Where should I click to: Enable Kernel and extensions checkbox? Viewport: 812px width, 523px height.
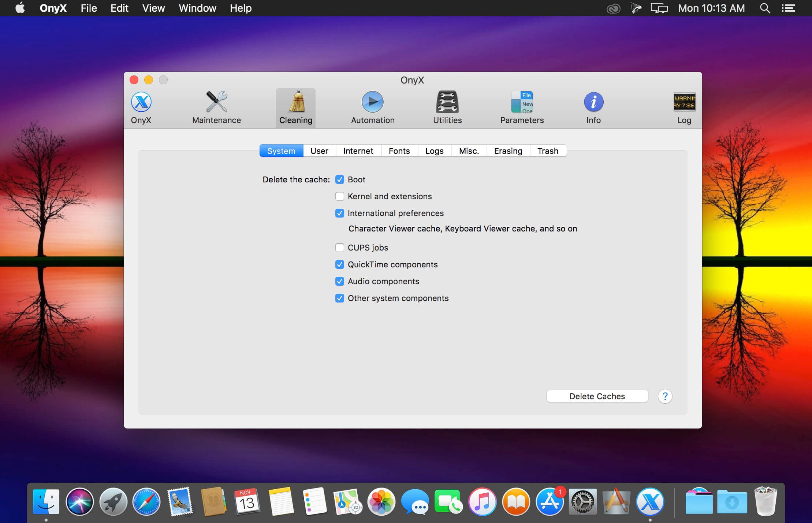(340, 196)
